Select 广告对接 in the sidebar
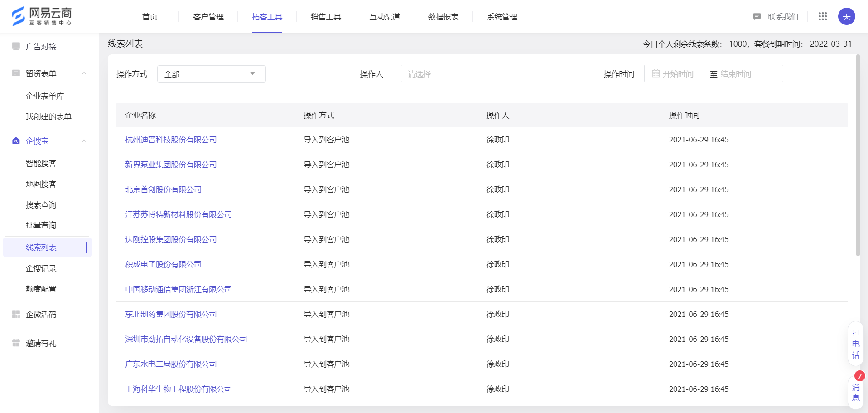The image size is (868, 413). tap(41, 47)
